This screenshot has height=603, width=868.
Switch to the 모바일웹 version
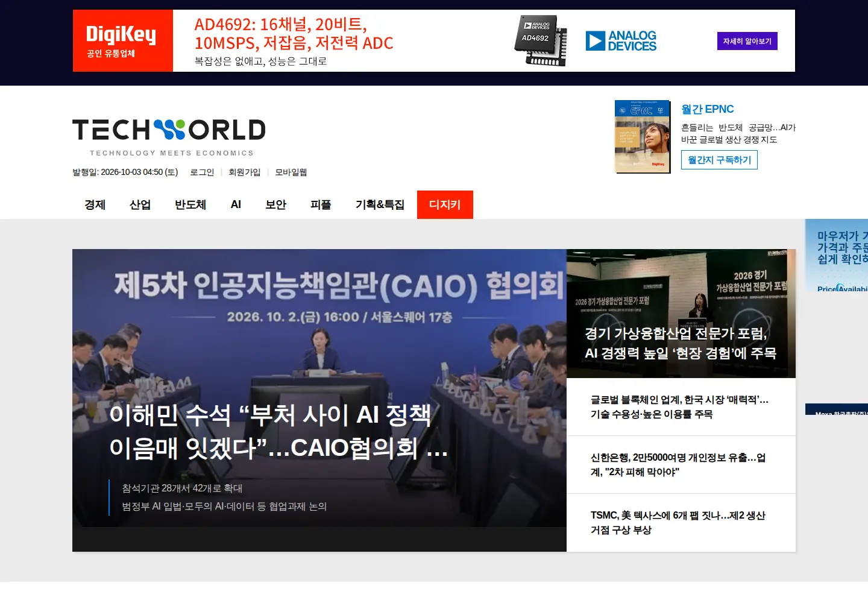point(291,172)
